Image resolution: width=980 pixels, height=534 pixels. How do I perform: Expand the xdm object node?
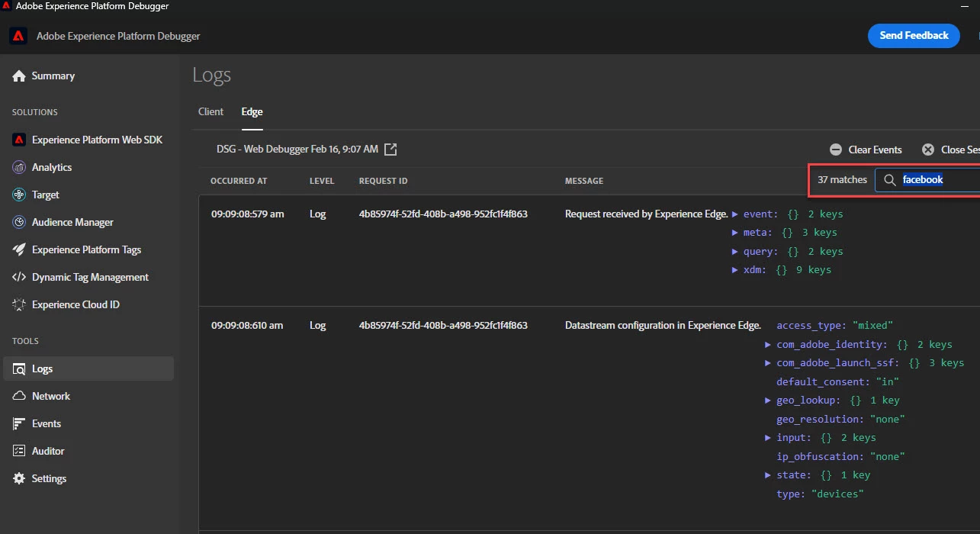click(735, 270)
